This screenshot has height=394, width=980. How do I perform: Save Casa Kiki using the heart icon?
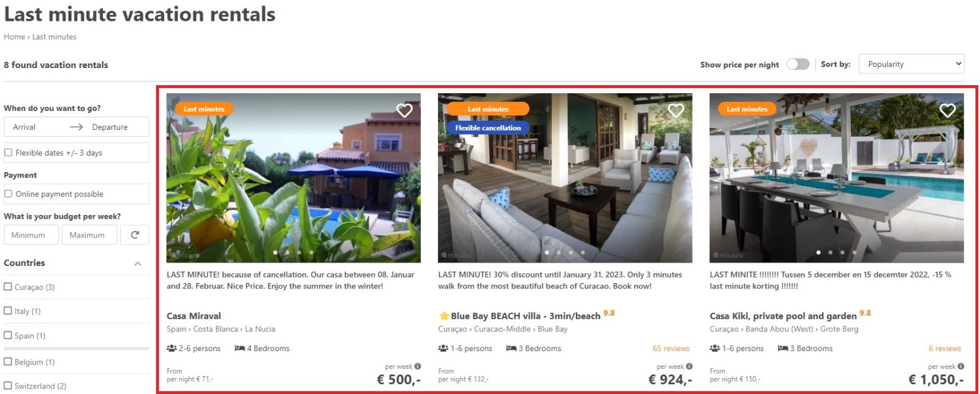948,110
